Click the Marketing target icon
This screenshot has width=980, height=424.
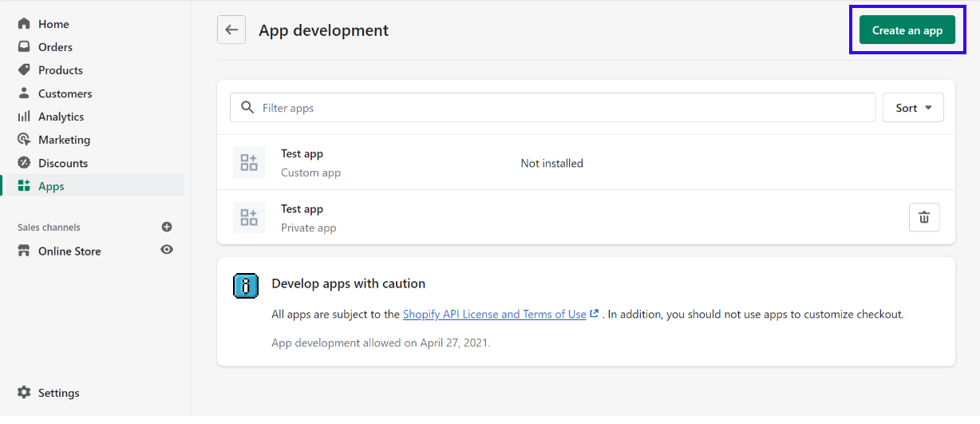24,140
